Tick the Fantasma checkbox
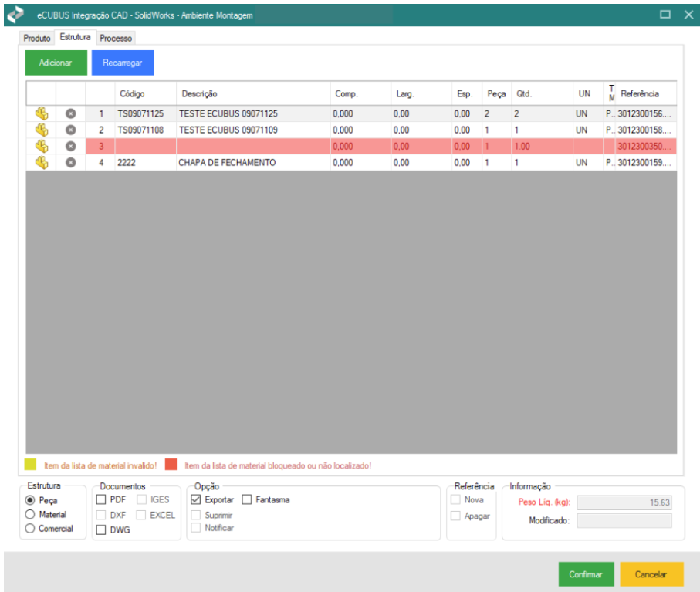The height and width of the screenshot is (592, 700). [248, 500]
